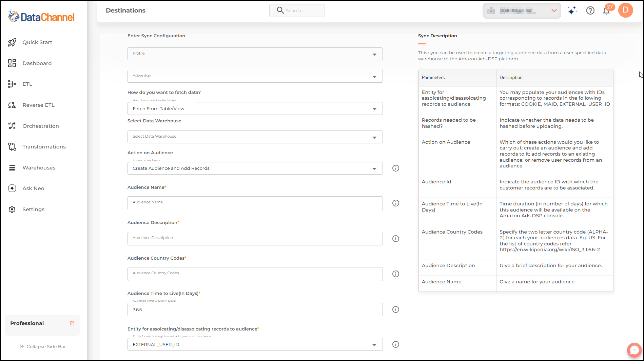Click the 'Audience Id' parameter cell

[x=457, y=187]
